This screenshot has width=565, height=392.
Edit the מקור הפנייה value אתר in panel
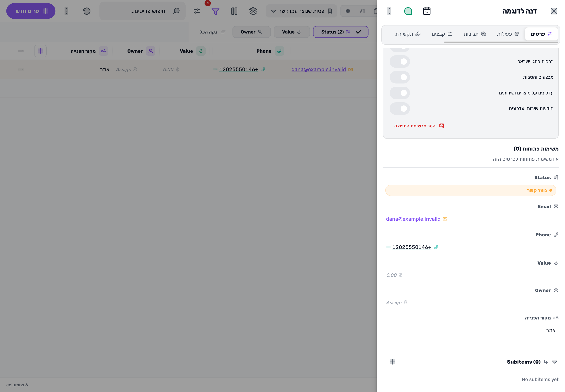point(551,330)
